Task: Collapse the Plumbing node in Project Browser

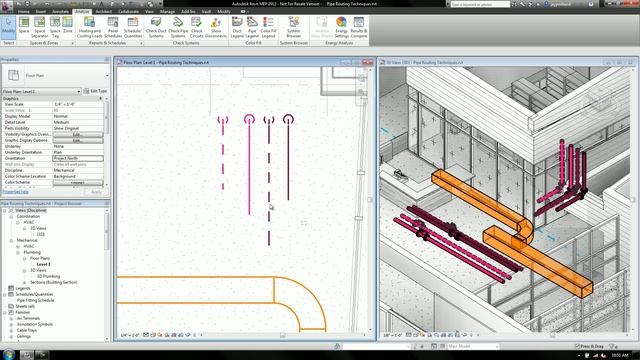Action: pos(18,252)
